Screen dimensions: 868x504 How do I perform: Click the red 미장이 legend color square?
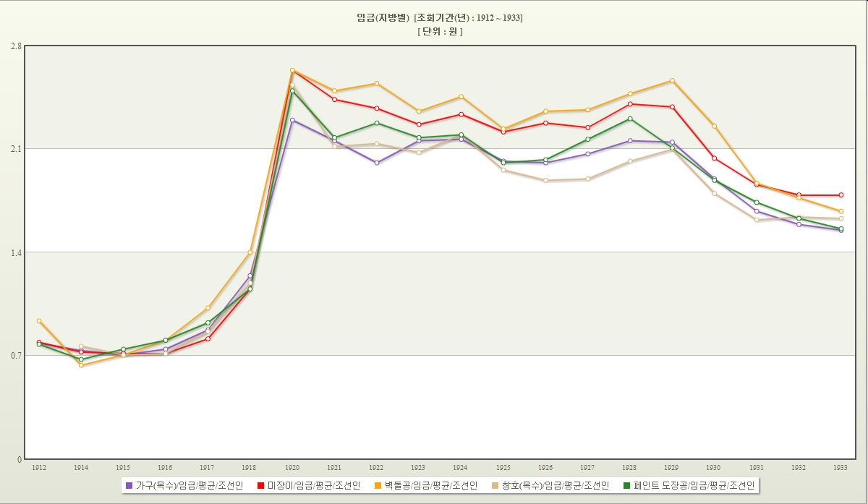(x=260, y=485)
